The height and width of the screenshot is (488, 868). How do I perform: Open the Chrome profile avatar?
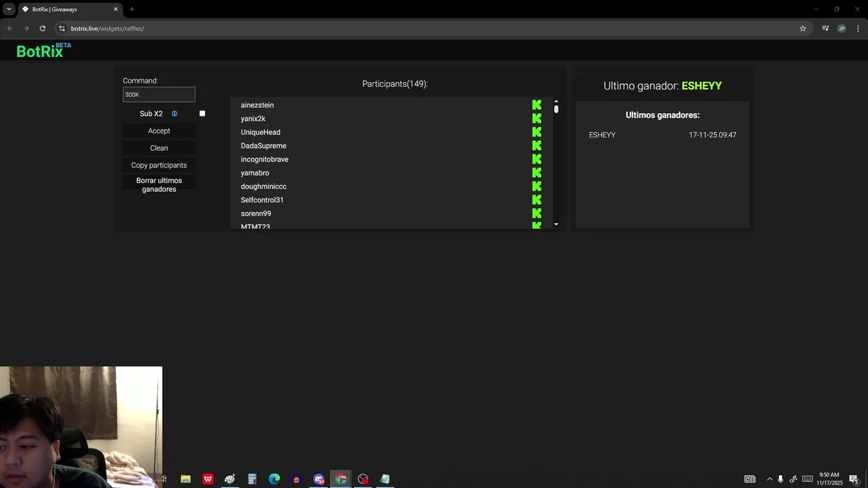point(842,28)
